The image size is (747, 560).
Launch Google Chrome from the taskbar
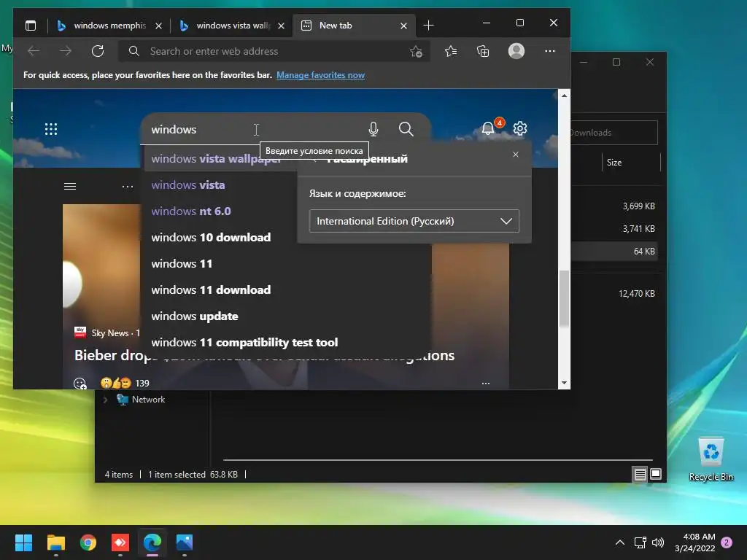[88, 542]
